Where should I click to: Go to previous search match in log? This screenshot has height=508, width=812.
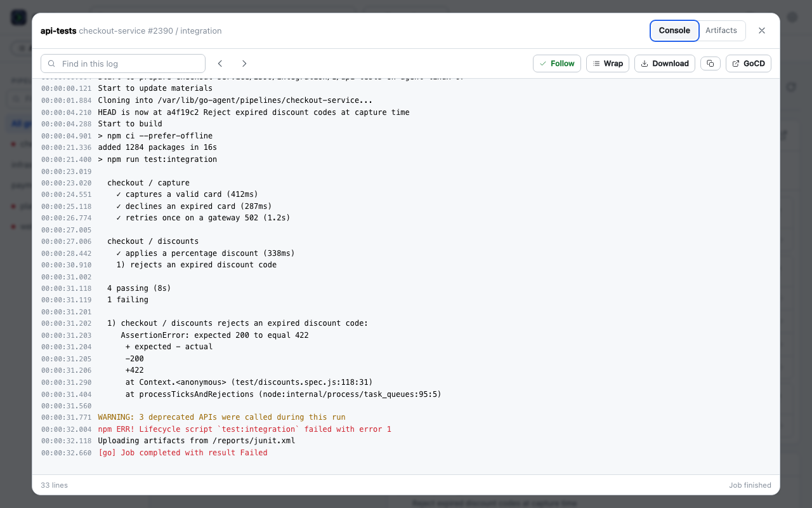tap(220, 63)
